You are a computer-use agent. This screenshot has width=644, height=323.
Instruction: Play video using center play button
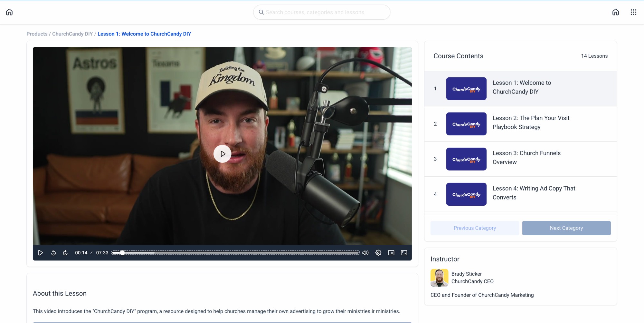tap(222, 154)
